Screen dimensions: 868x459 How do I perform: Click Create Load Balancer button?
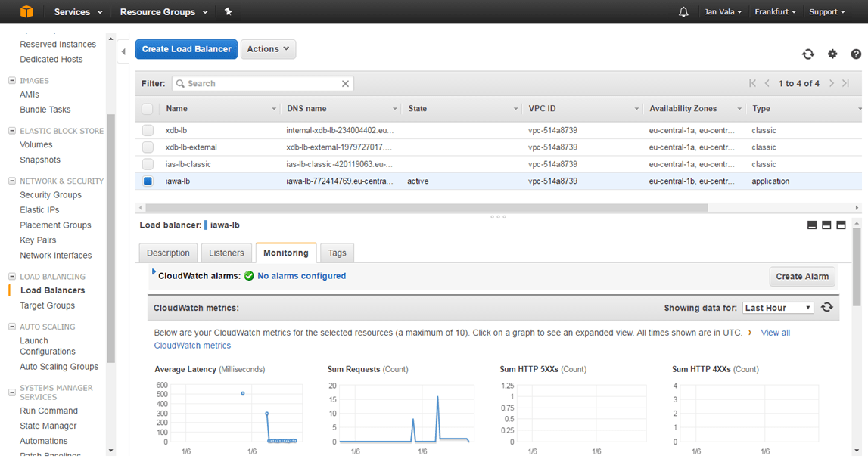(x=186, y=49)
